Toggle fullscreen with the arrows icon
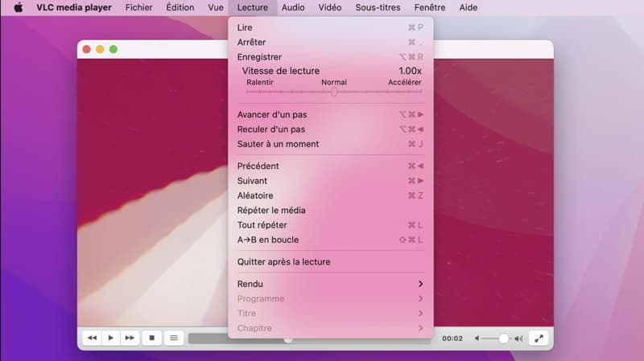 point(539,338)
